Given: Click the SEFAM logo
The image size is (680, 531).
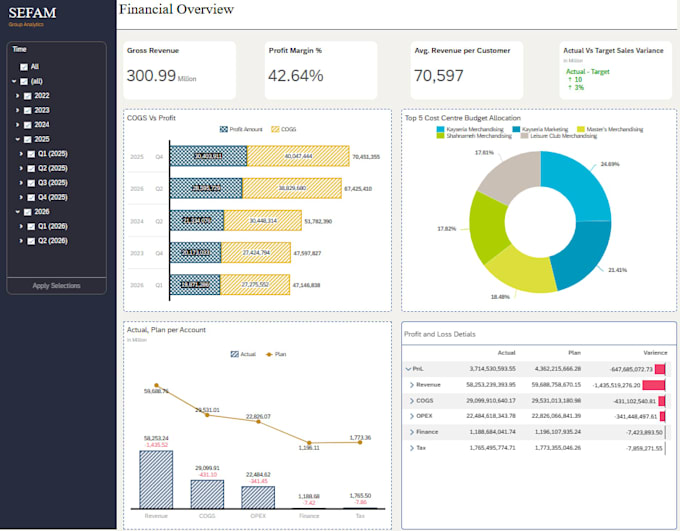Looking at the screenshot, I should [x=32, y=13].
